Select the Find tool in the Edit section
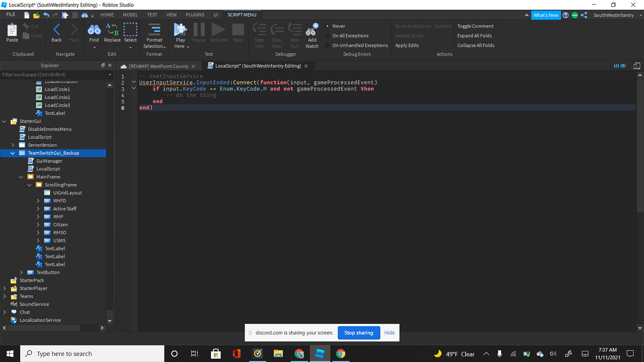Screen dimensions: 644x362 [94, 33]
